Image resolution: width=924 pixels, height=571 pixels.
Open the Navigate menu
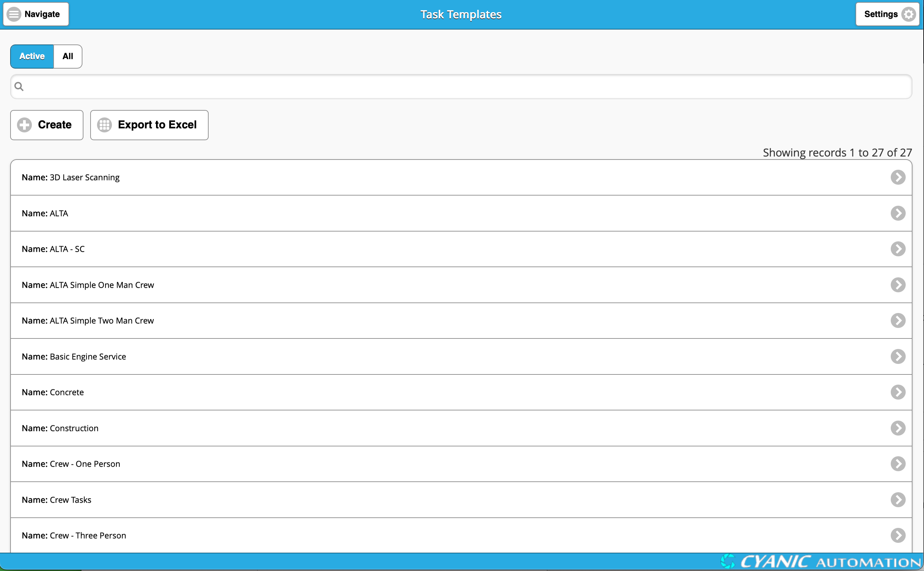coord(36,14)
